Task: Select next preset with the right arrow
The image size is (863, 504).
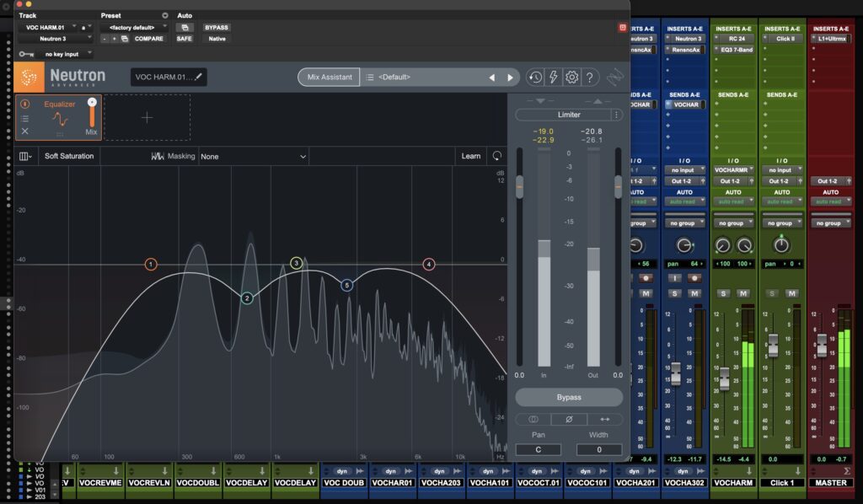Action: coord(510,78)
